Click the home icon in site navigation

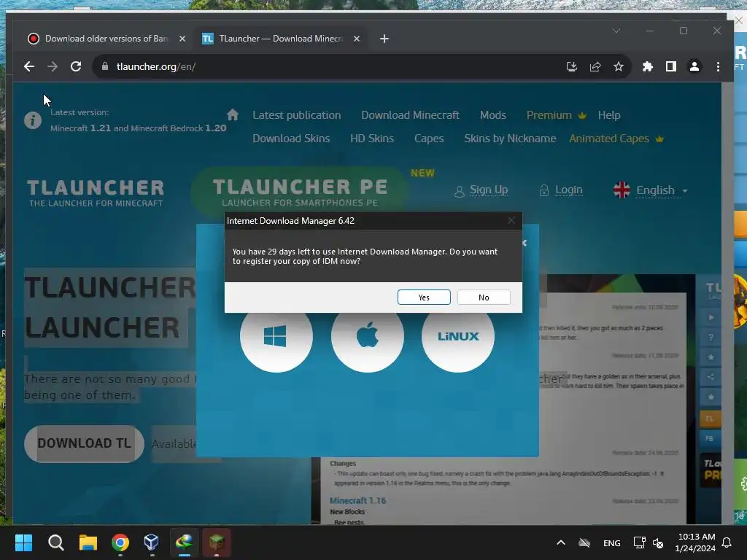[233, 114]
